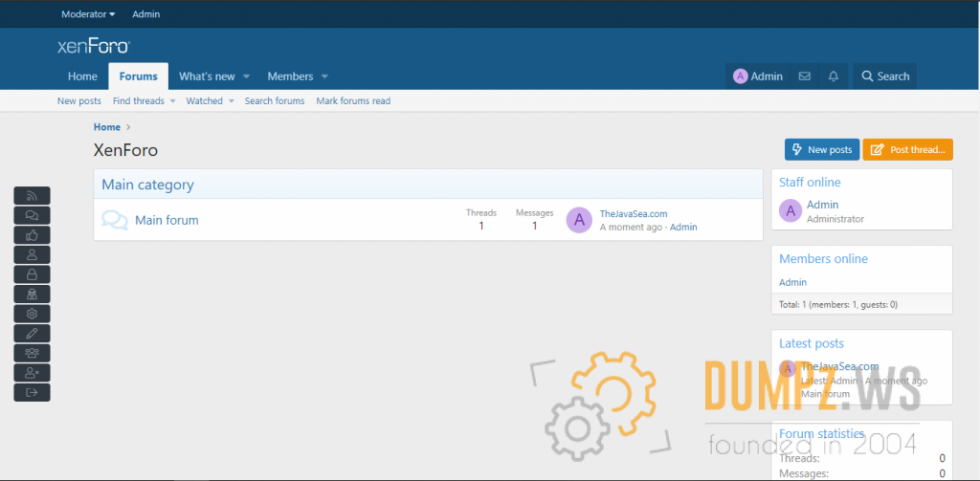Open the envelope conversations icon
Screen dimensions: 980x481
pyautogui.click(x=805, y=77)
